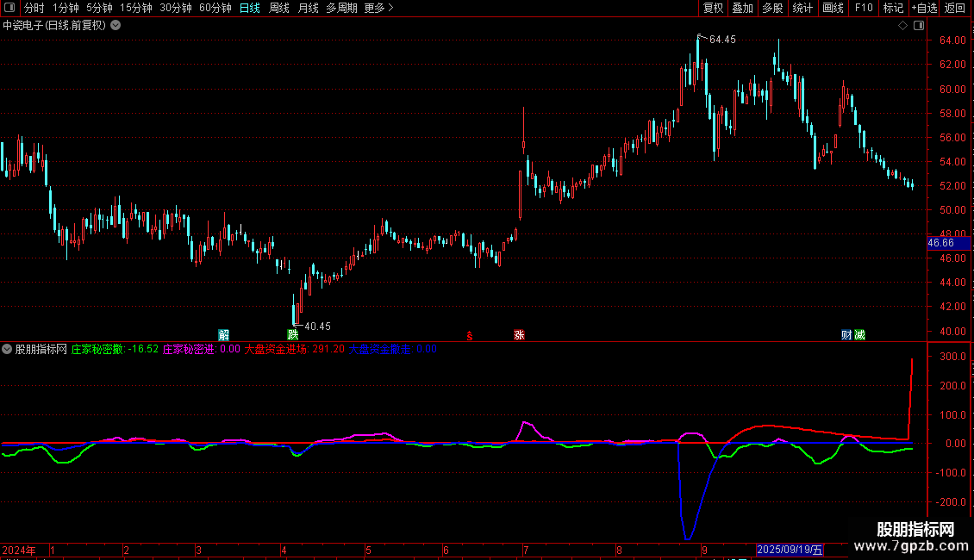Click the 46.66 price axis indicator
Image resolution: width=974 pixels, height=560 pixels.
[x=948, y=243]
